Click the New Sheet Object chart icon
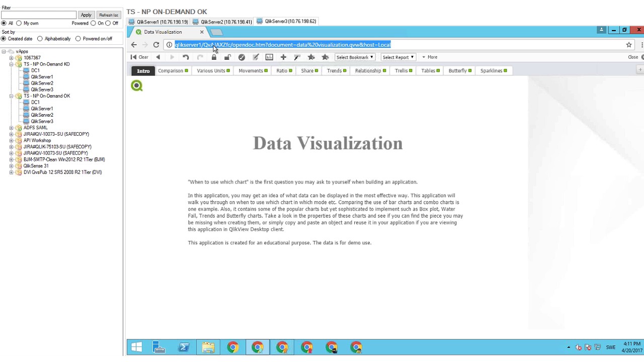This screenshot has width=644, height=362. pyautogui.click(x=269, y=57)
